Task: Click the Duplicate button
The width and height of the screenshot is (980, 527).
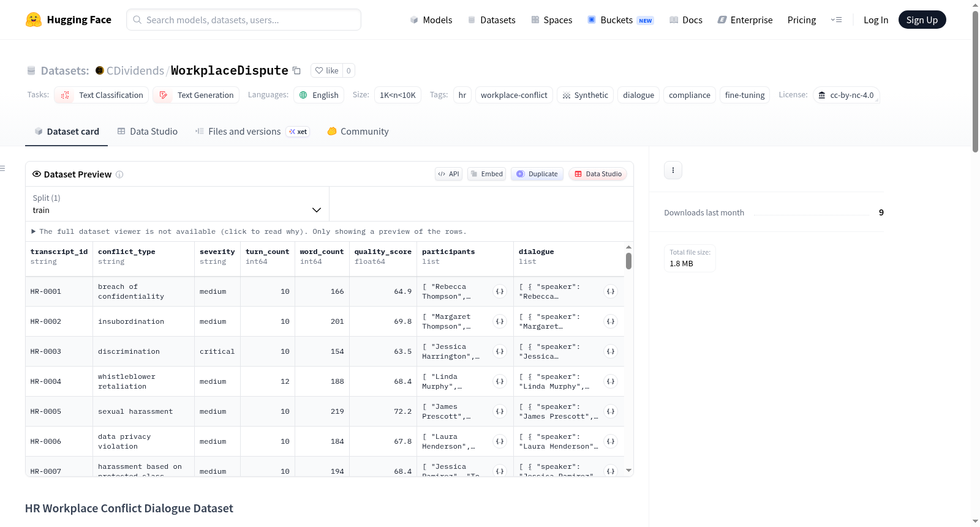Action: pos(537,174)
